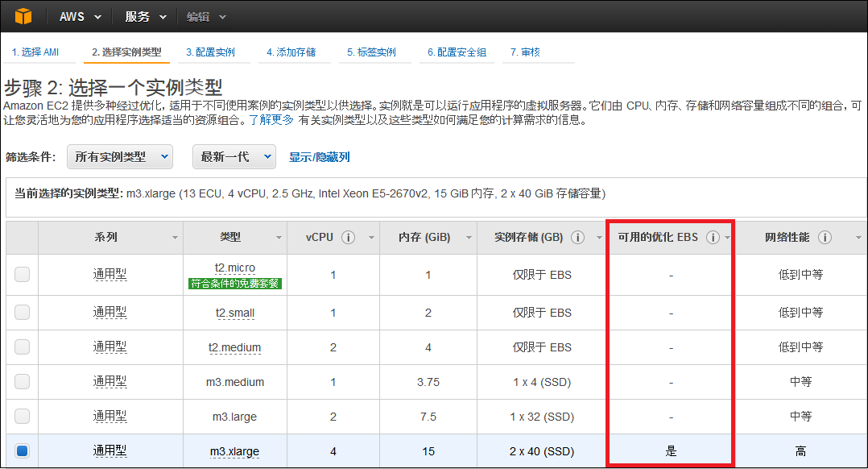This screenshot has height=469, width=868.
Task: Click the t2.micro type link
Action: 235,268
